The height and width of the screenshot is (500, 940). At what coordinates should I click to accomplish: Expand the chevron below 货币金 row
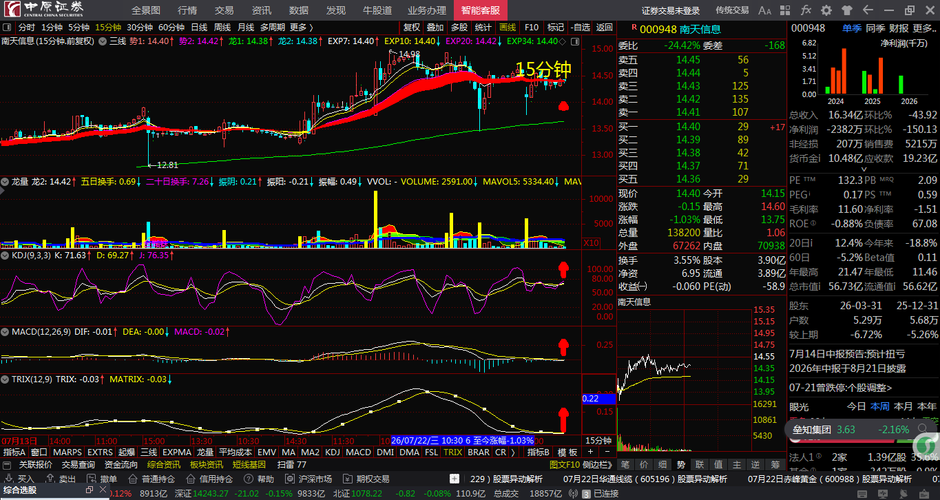click(x=864, y=169)
